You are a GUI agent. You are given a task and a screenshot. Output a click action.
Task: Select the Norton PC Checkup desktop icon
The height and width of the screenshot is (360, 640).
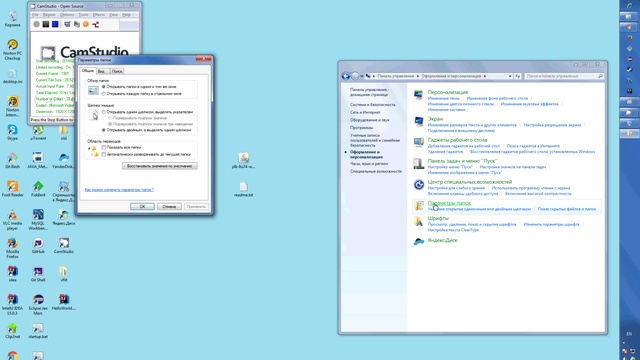point(13,50)
